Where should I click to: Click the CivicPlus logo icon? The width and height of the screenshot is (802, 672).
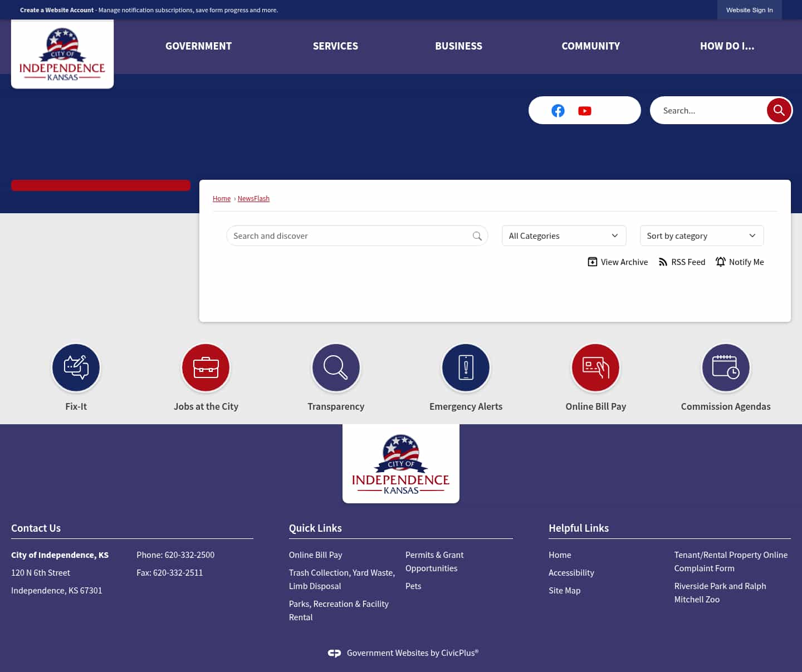click(x=334, y=653)
